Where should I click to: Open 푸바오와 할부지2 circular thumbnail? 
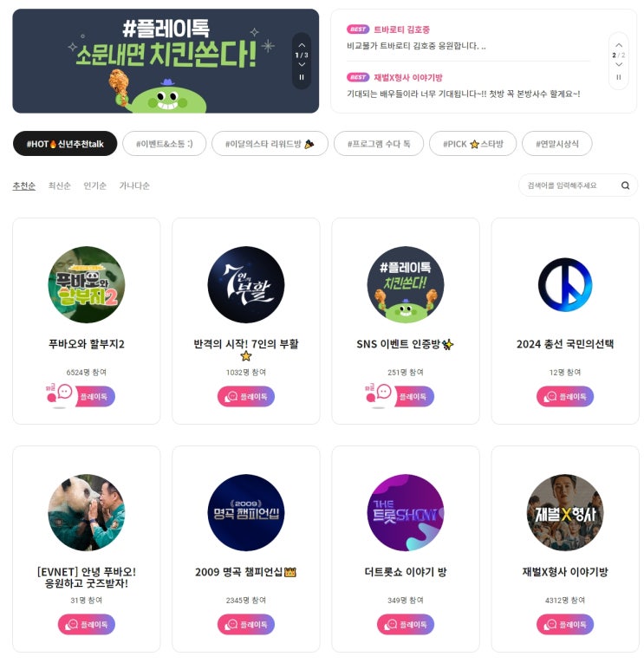[x=87, y=284]
